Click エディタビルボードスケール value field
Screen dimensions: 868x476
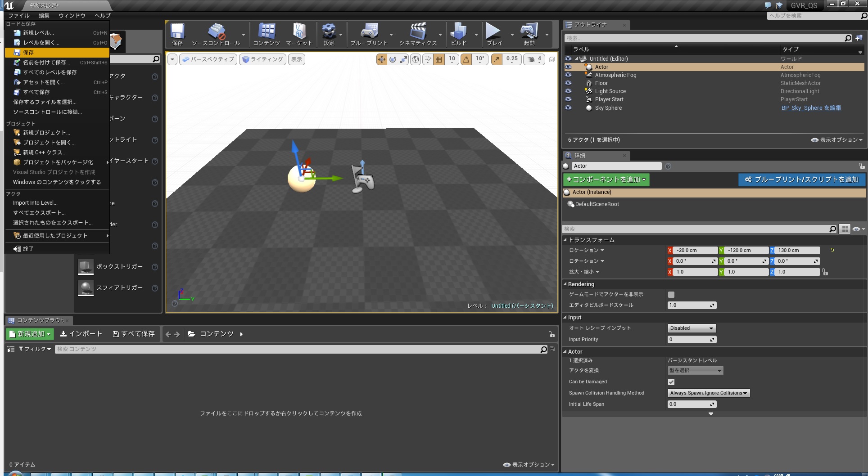point(692,305)
